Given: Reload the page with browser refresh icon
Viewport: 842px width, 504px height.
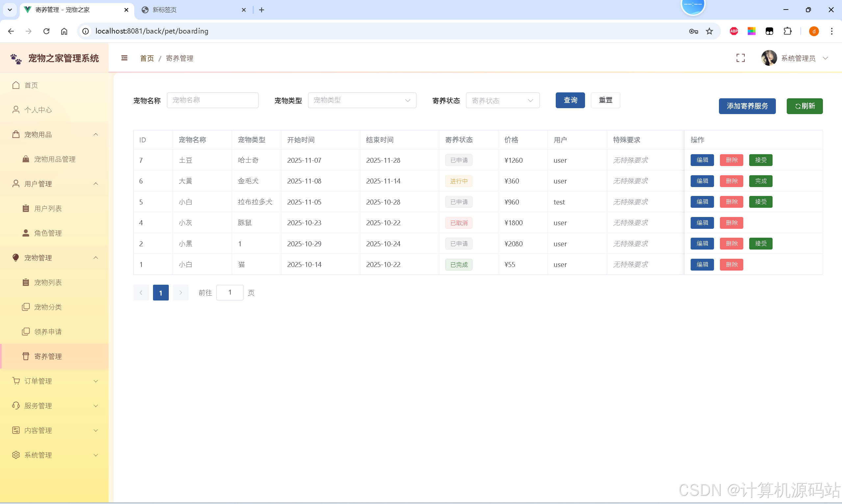Looking at the screenshot, I should coord(46,31).
